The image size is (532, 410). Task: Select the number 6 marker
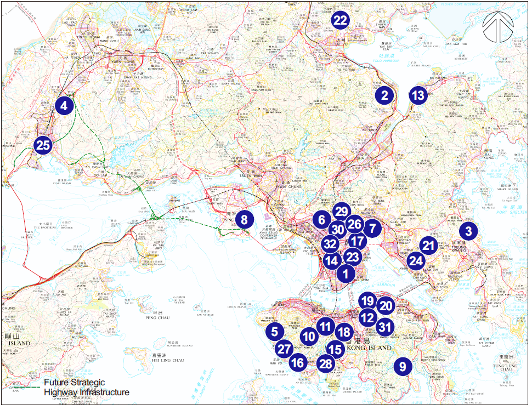pos(321,220)
